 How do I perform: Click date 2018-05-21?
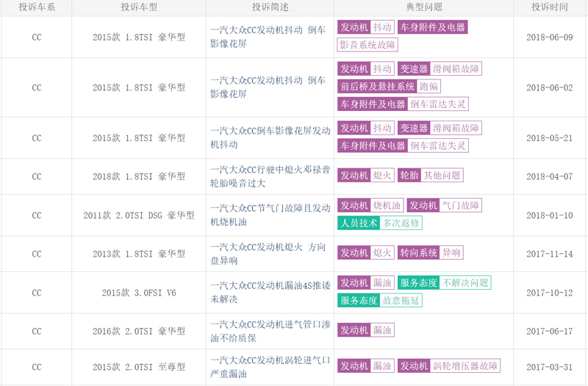coord(549,138)
